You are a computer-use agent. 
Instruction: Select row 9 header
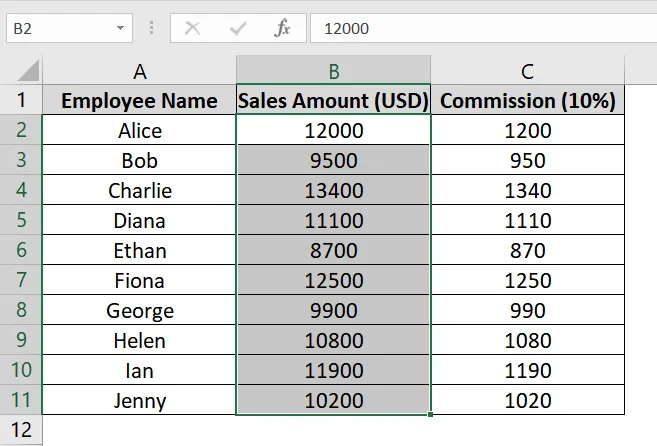point(21,340)
